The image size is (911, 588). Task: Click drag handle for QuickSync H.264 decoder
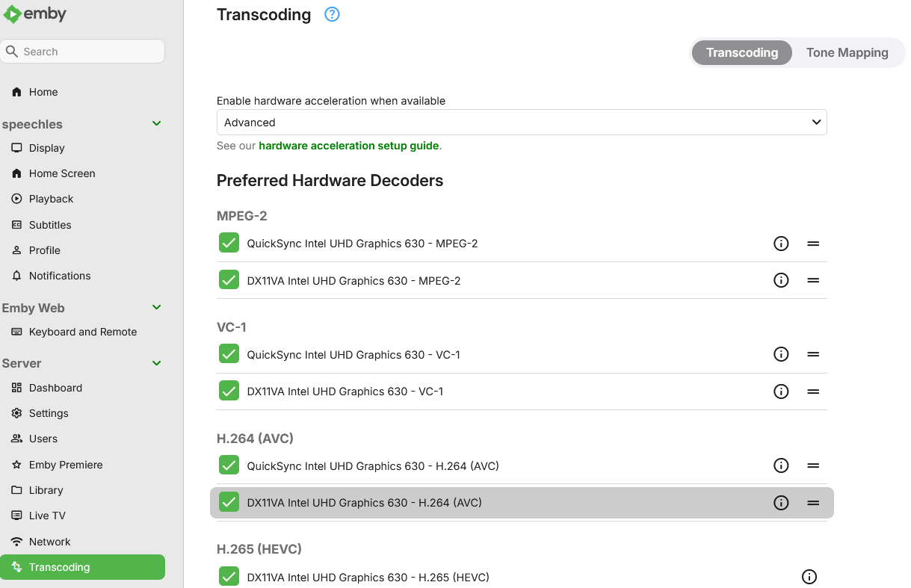coord(813,466)
